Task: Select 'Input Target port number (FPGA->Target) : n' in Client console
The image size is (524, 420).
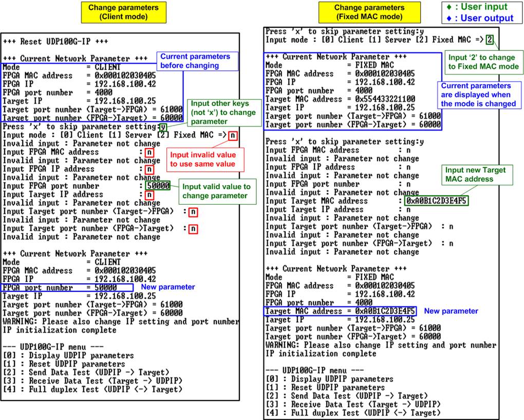Action: (x=100, y=229)
